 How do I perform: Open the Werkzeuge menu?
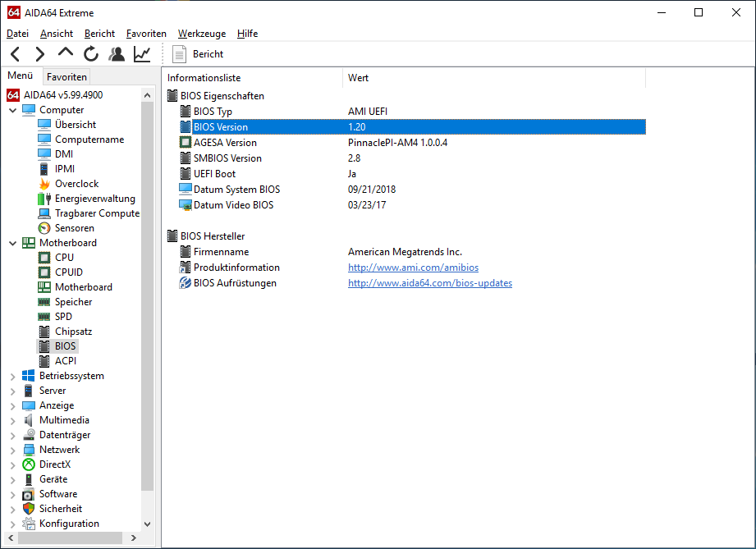click(202, 34)
